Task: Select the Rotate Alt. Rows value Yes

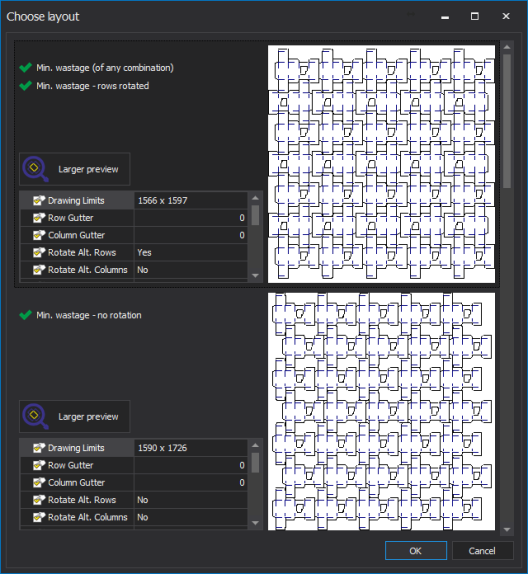Action: pos(191,253)
